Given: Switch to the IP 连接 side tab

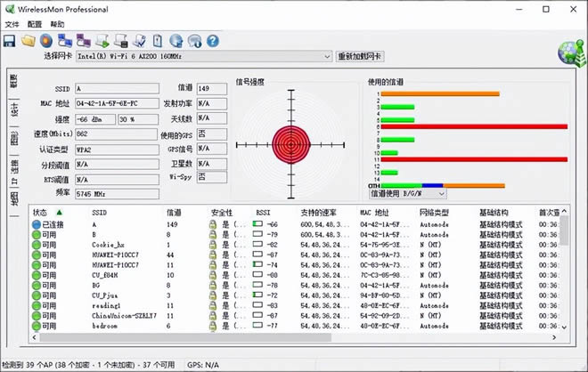Looking at the screenshot, I should click(x=14, y=172).
